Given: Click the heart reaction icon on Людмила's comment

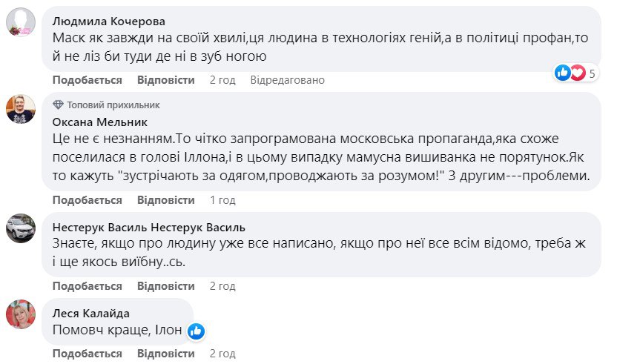Looking at the screenshot, I should pyautogui.click(x=576, y=73).
